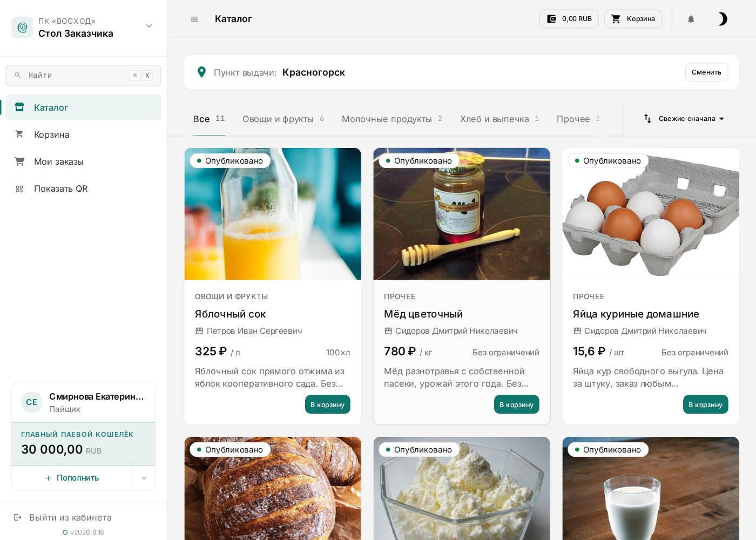
Task: Click the location pin icon
Action: tap(201, 72)
